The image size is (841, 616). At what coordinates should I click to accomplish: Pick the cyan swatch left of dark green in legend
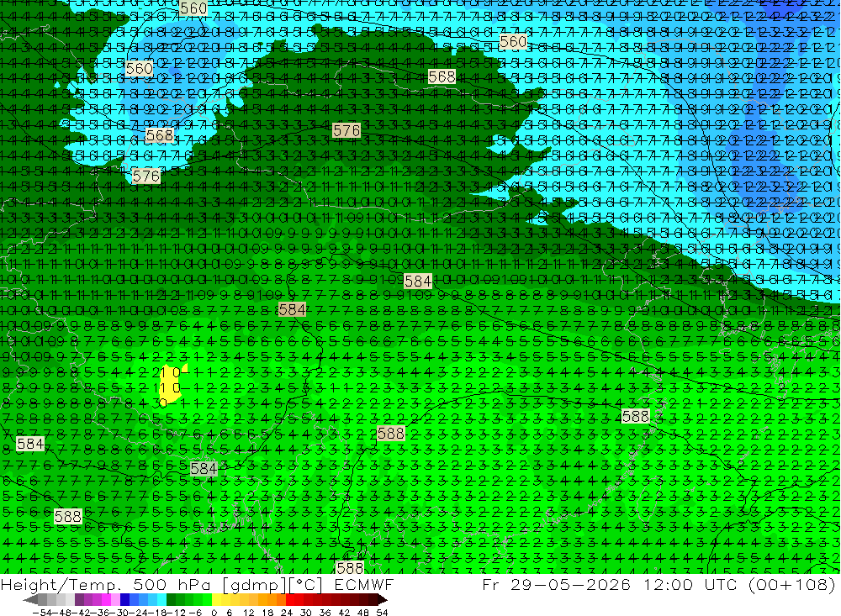(161, 600)
